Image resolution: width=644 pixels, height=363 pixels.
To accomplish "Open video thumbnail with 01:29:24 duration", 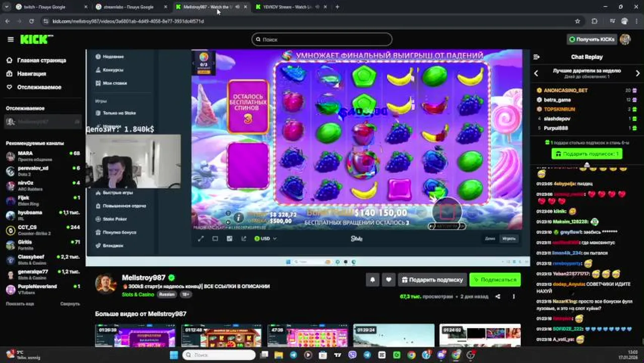I will click(x=394, y=335).
